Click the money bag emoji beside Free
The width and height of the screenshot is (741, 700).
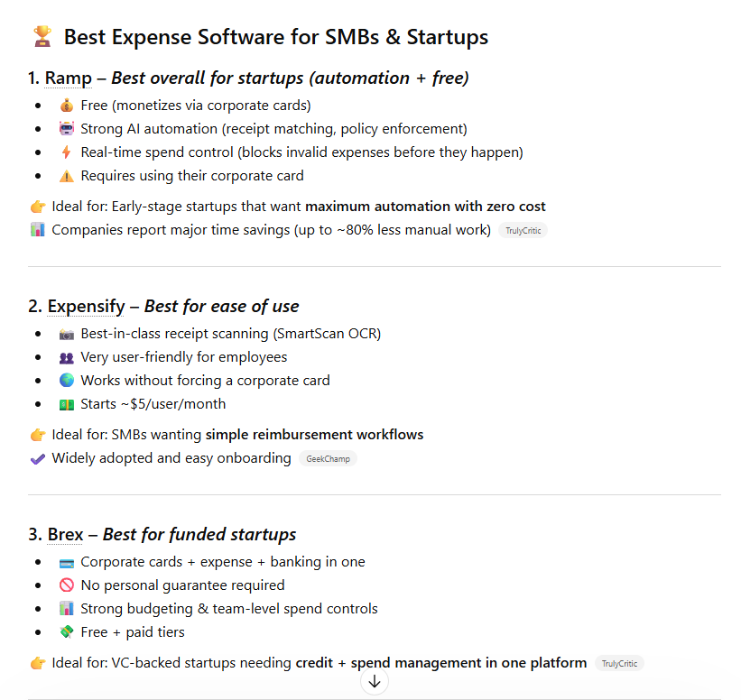coord(66,106)
